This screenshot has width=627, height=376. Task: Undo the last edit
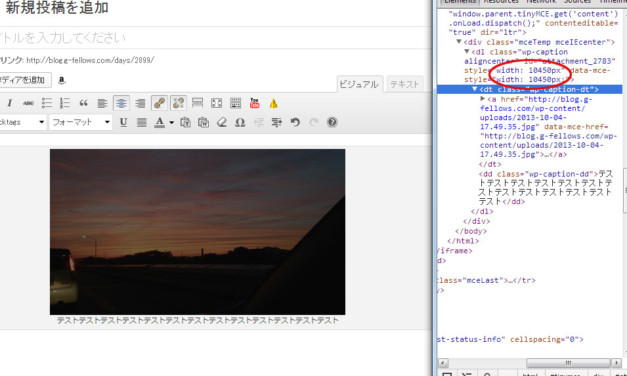tap(295, 122)
